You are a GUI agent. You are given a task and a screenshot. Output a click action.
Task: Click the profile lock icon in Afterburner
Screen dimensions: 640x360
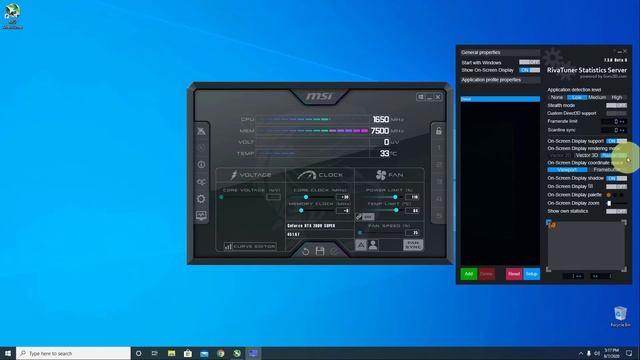tap(439, 131)
